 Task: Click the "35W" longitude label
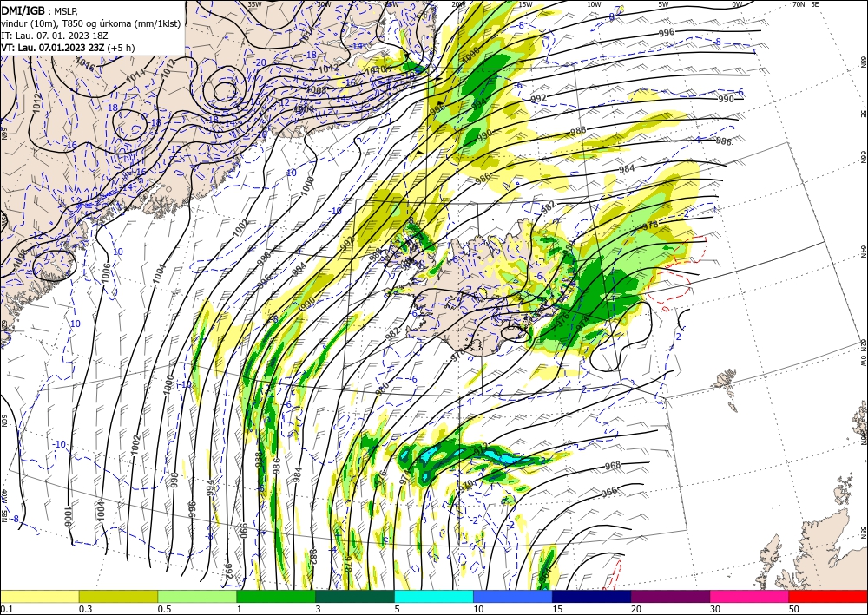point(254,4)
